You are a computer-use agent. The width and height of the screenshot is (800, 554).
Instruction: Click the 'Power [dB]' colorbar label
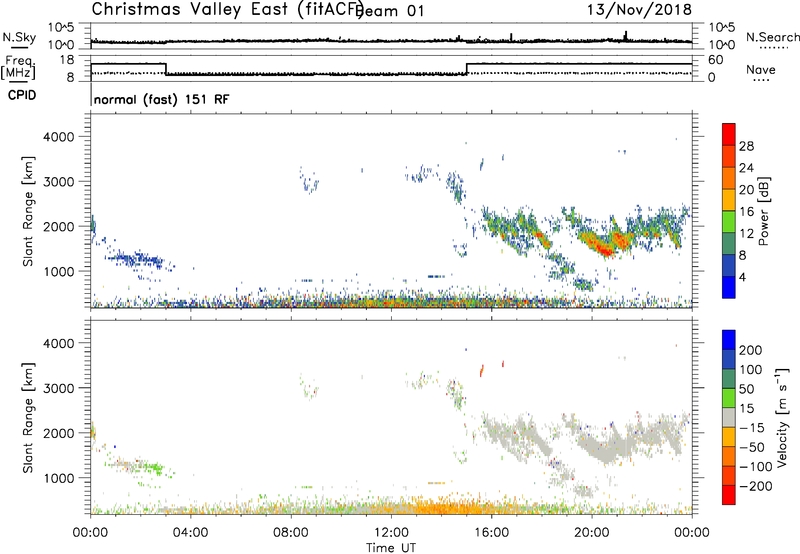(763, 211)
